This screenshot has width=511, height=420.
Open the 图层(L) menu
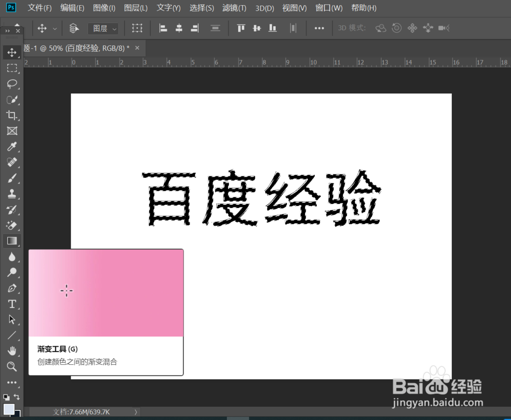point(135,8)
